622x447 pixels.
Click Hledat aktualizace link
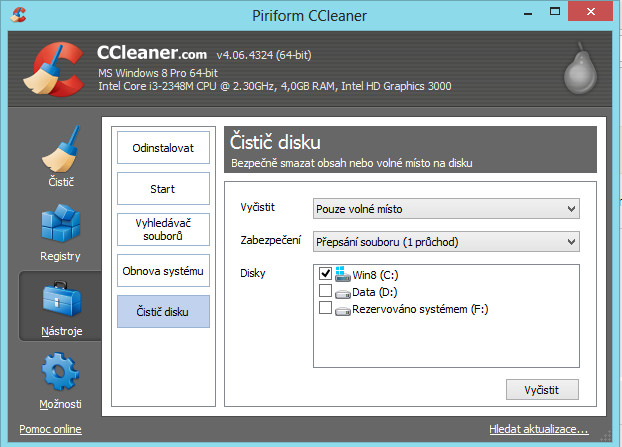[539, 429]
